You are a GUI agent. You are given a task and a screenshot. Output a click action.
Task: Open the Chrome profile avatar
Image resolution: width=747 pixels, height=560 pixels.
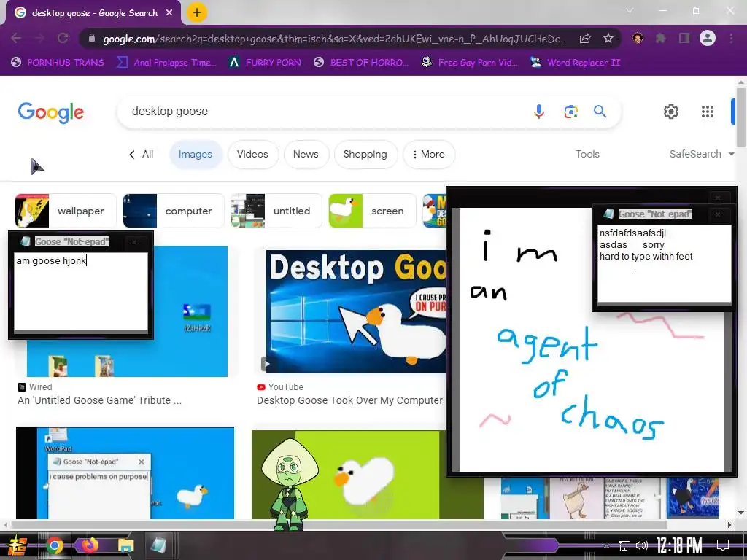tap(708, 38)
